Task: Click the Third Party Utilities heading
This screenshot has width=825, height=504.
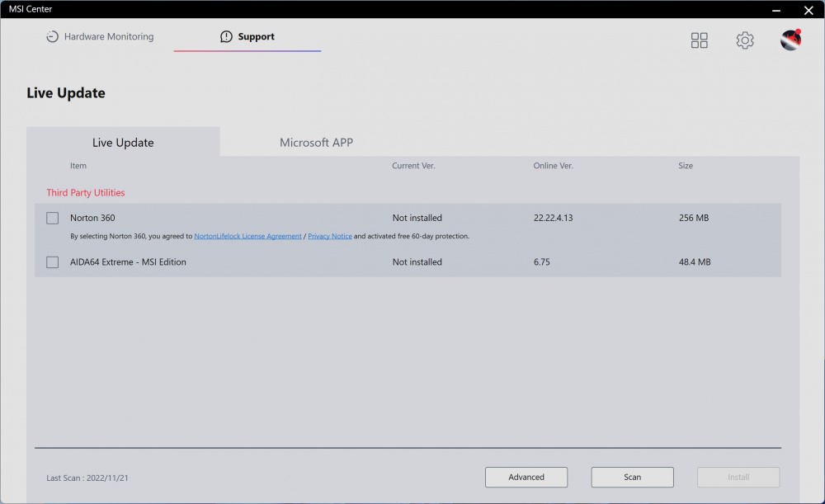Action: pyautogui.click(x=86, y=192)
